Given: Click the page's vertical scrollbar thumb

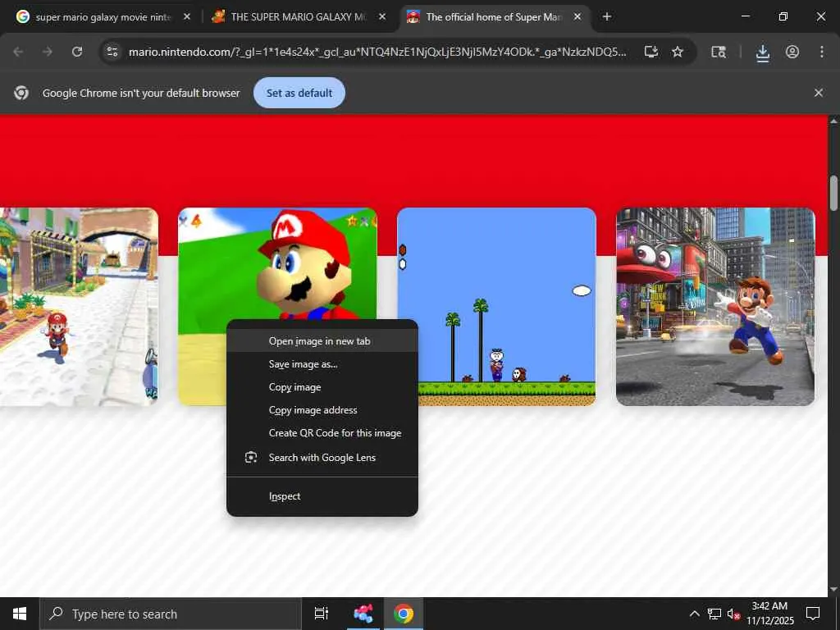Looking at the screenshot, I should point(833,194).
